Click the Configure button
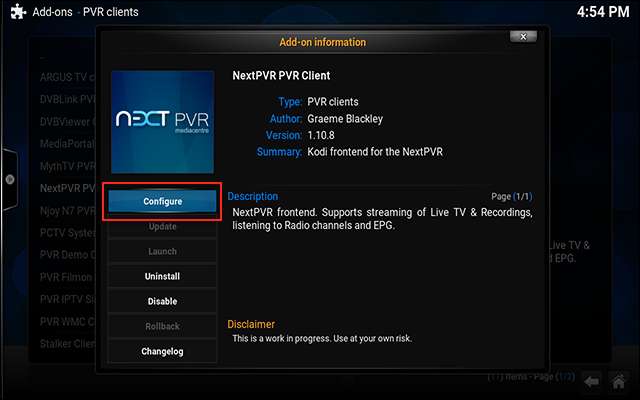The width and height of the screenshot is (640, 400). tap(162, 201)
